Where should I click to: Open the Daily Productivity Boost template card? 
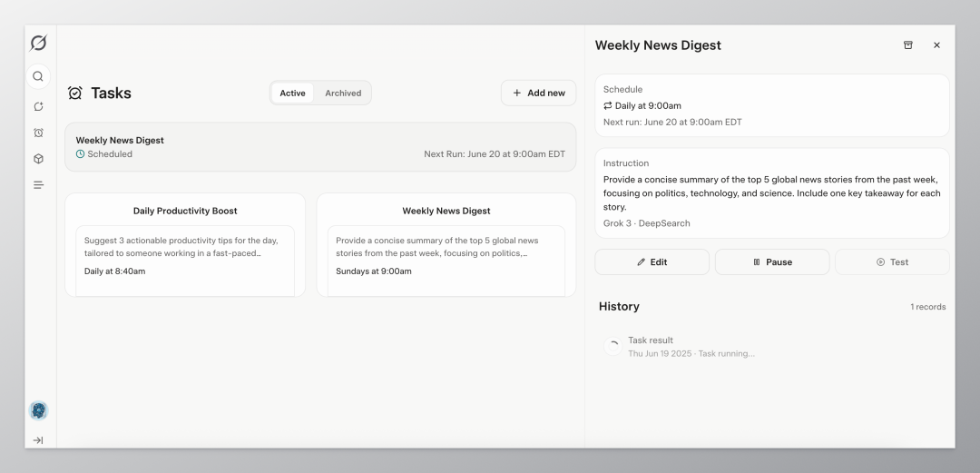click(x=185, y=244)
